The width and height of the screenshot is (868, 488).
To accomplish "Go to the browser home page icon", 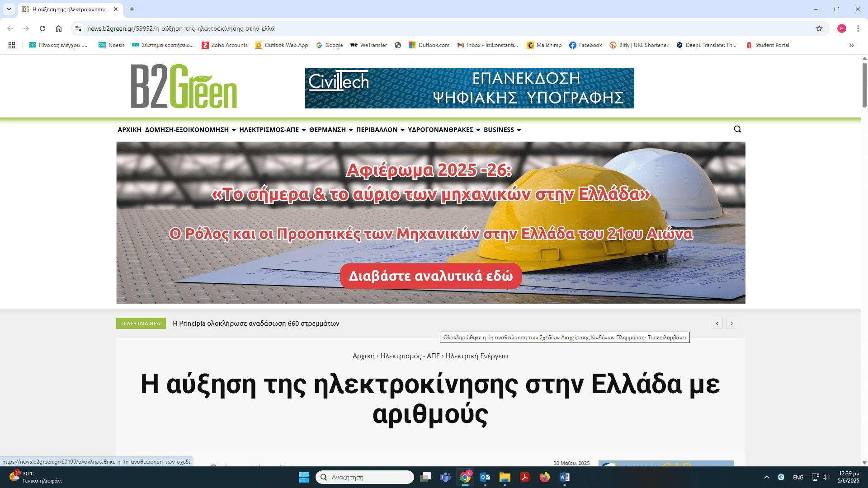I will point(59,28).
